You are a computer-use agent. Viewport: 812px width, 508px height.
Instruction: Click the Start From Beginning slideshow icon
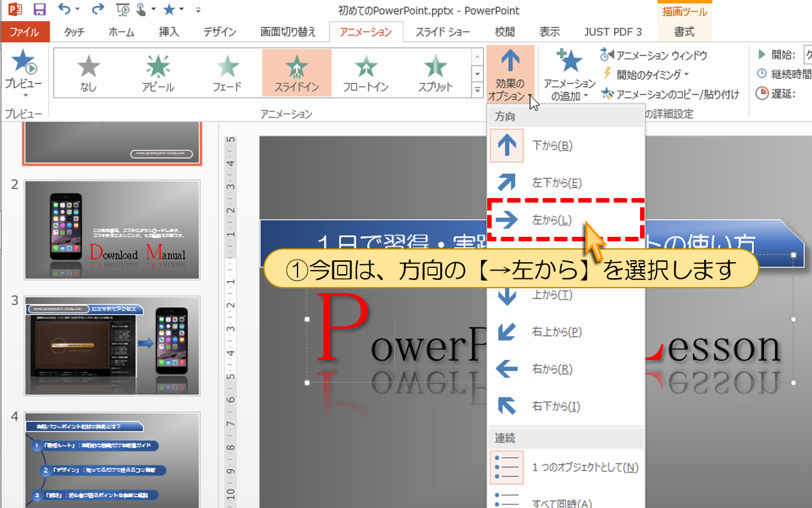[124, 10]
